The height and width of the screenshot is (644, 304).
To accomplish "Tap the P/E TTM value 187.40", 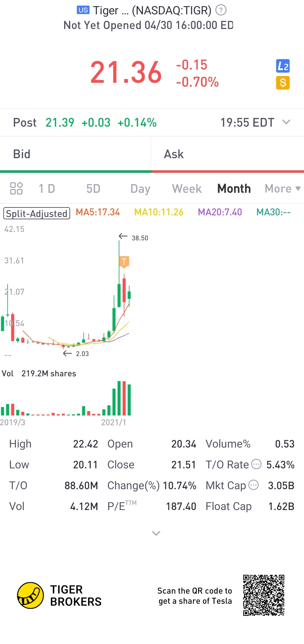I will pos(181,506).
